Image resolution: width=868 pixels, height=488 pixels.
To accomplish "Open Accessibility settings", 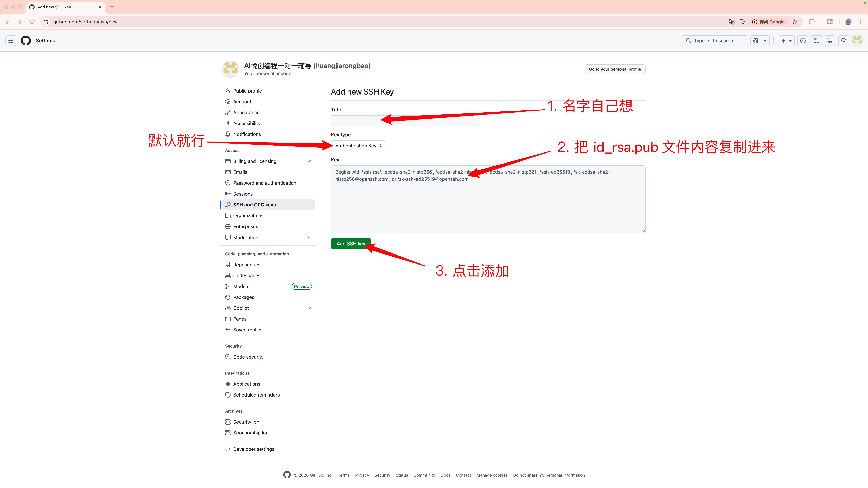I will (268, 123).
